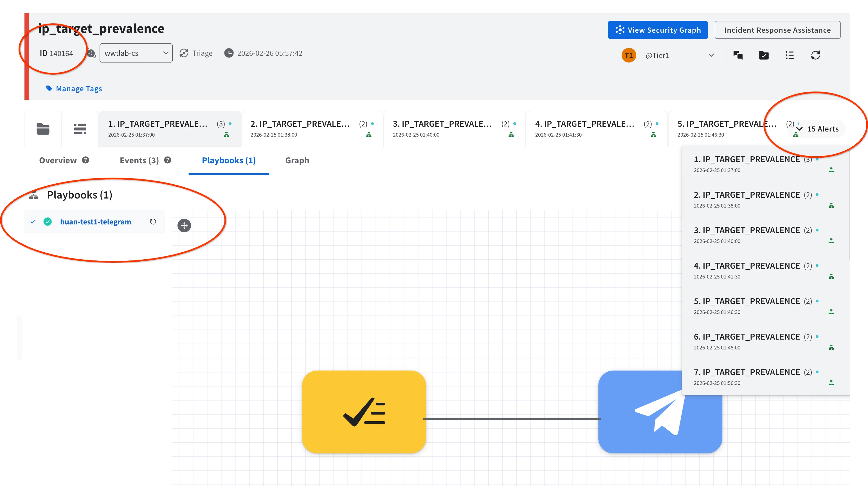The width and height of the screenshot is (868, 486).
Task: Click the Manage Tags link
Action: 78,89
